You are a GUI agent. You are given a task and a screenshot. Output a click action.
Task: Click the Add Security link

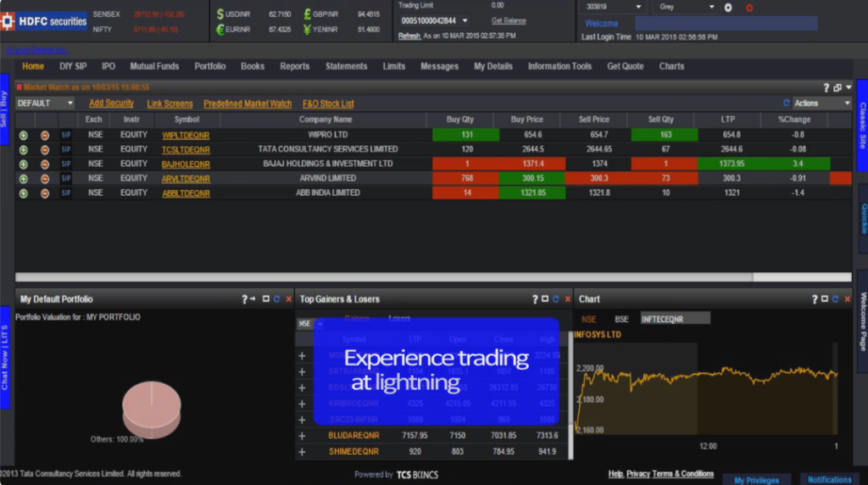111,103
